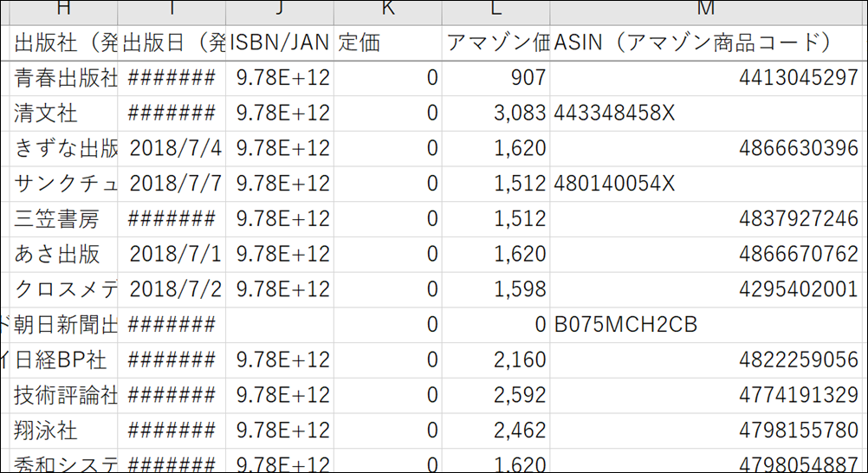Click the ASIN cell 4774191329

706,395
